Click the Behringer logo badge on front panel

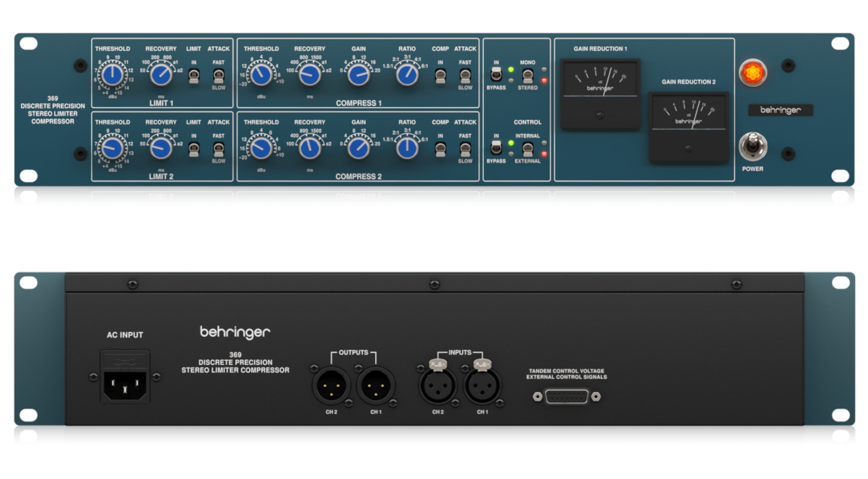[780, 110]
